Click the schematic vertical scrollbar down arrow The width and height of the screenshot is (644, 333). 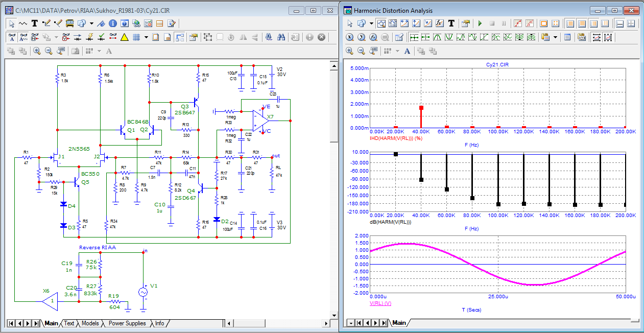pyautogui.click(x=333, y=314)
